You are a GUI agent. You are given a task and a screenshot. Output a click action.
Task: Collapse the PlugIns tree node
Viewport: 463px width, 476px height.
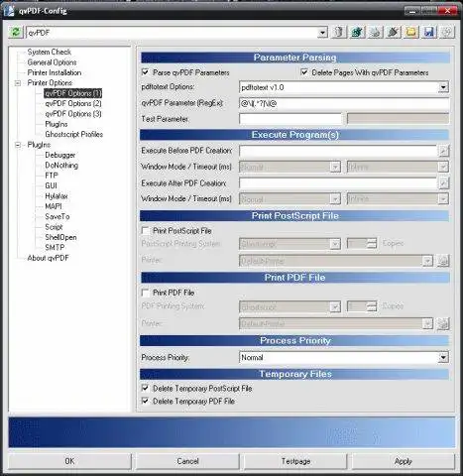[18, 145]
